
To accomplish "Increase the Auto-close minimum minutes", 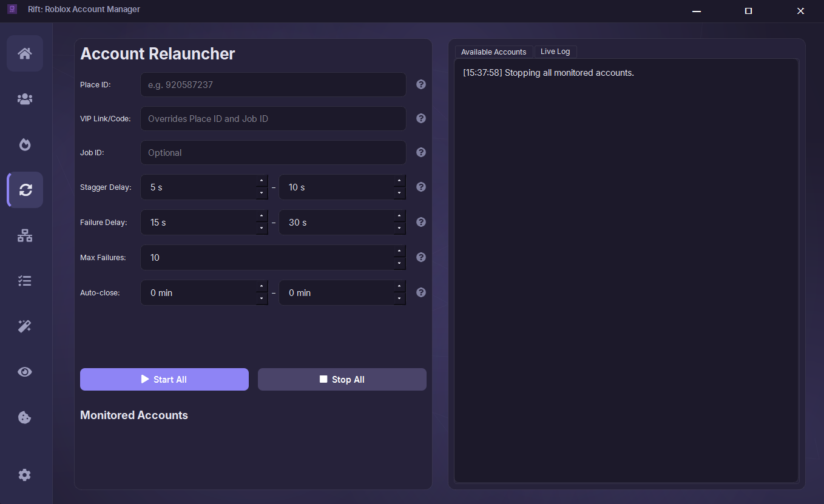I will click(261, 286).
